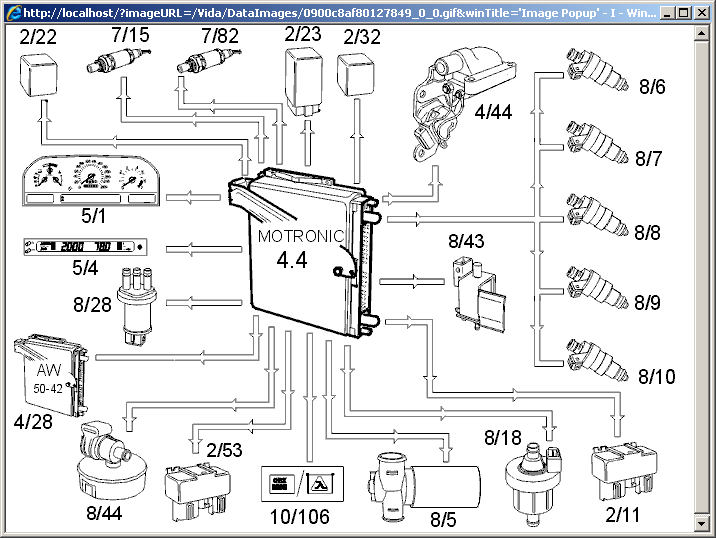
Task: Click the label text "7/15"
Action: 131,35
